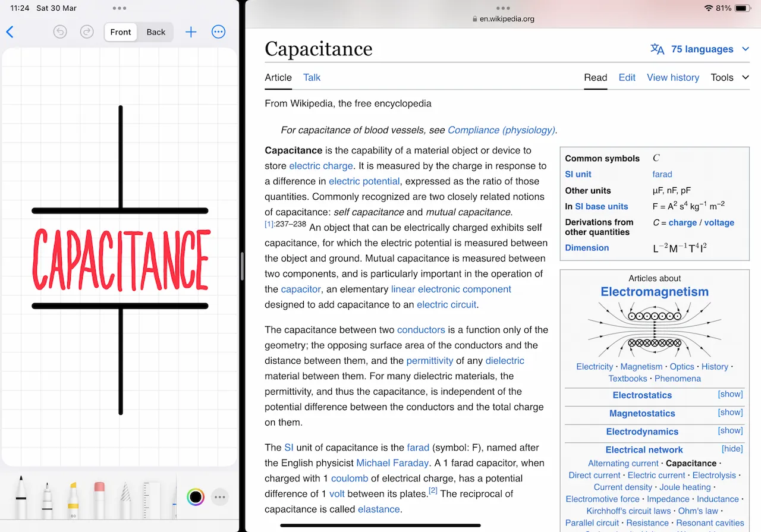Show the Electrodynamics section
This screenshot has width=761, height=532.
730,430
